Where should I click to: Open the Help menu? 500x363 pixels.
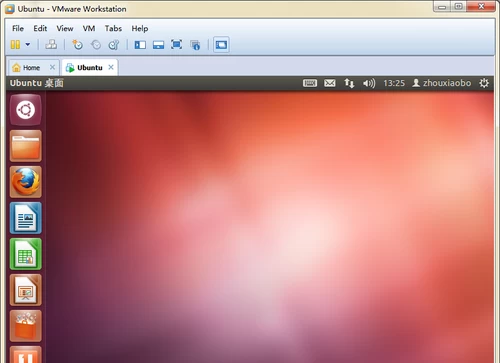[140, 28]
